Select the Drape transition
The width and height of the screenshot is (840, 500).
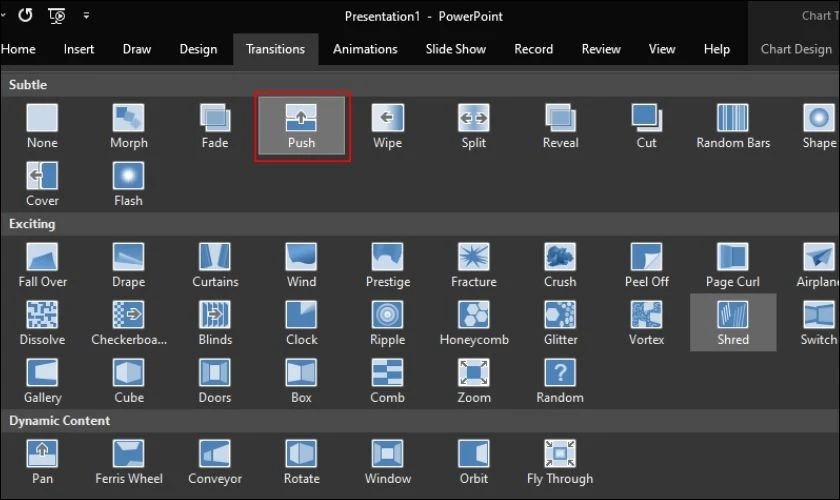[x=129, y=265]
